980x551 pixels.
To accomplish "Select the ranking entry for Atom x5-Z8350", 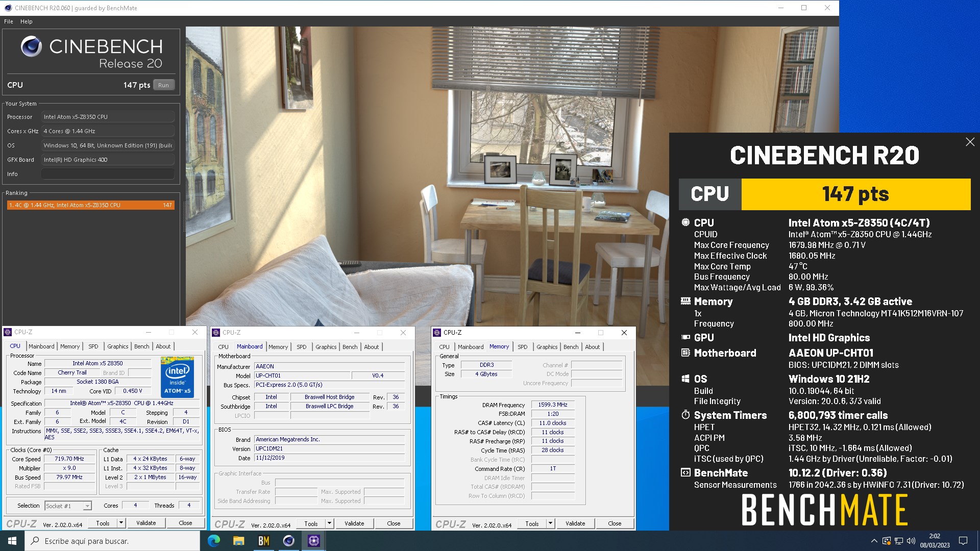I will pyautogui.click(x=90, y=205).
